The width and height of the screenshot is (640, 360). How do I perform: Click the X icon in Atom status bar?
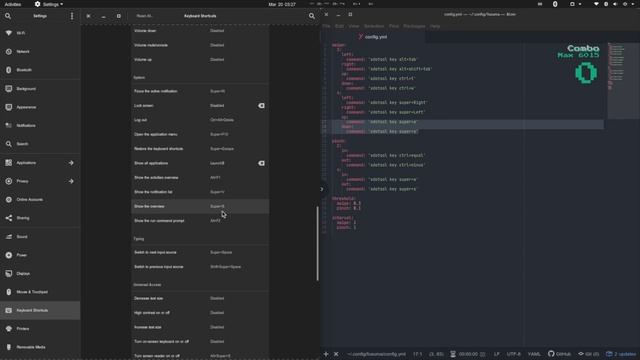click(336, 354)
